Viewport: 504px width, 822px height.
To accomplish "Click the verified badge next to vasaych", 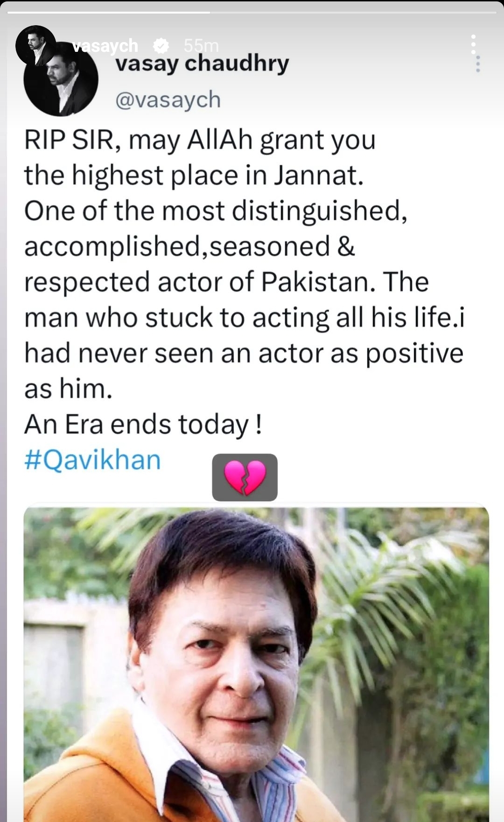I will [x=161, y=45].
